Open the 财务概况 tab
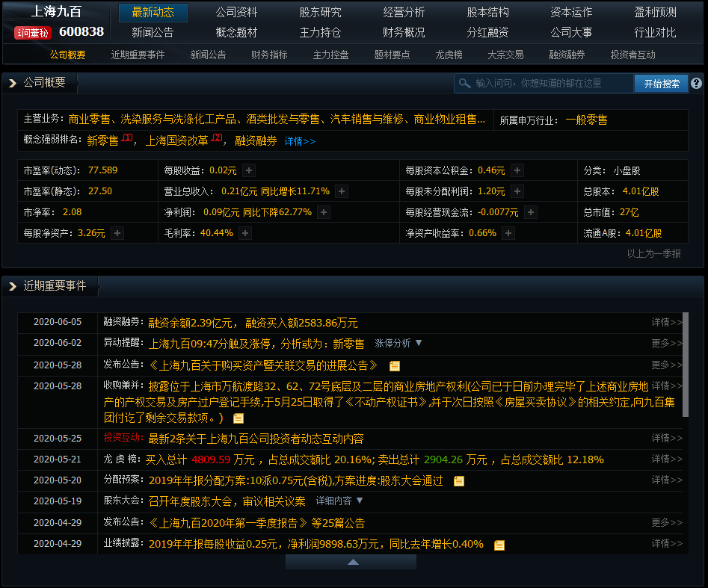This screenshot has width=708, height=588. [x=404, y=32]
